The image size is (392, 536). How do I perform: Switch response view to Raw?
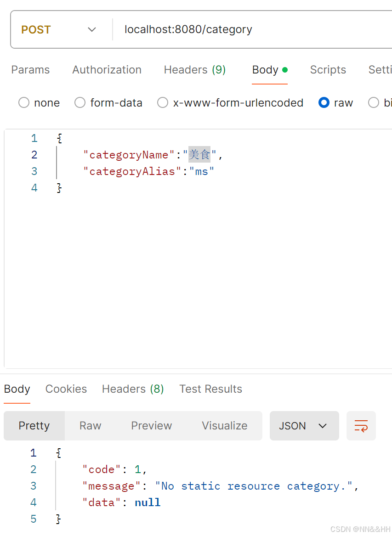point(91,426)
